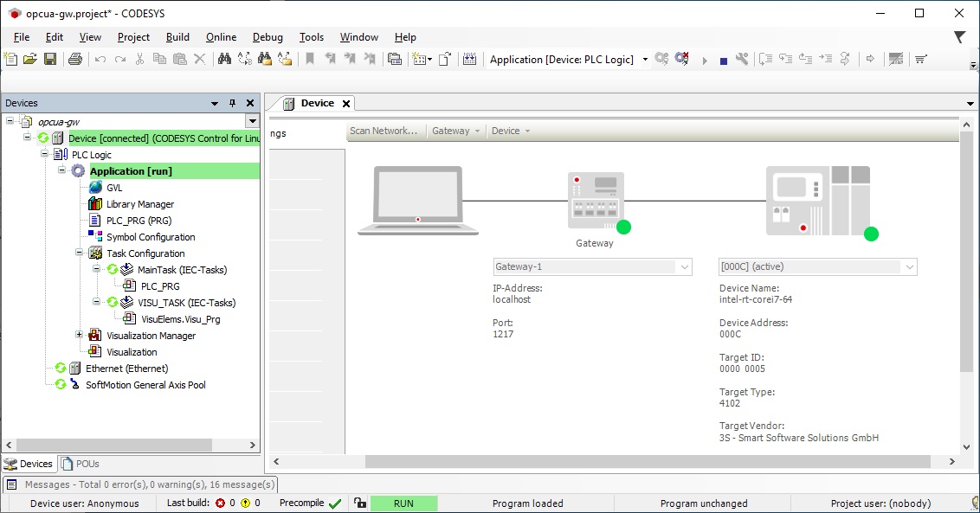
Task: Select GVL in the device tree
Action: (114, 188)
